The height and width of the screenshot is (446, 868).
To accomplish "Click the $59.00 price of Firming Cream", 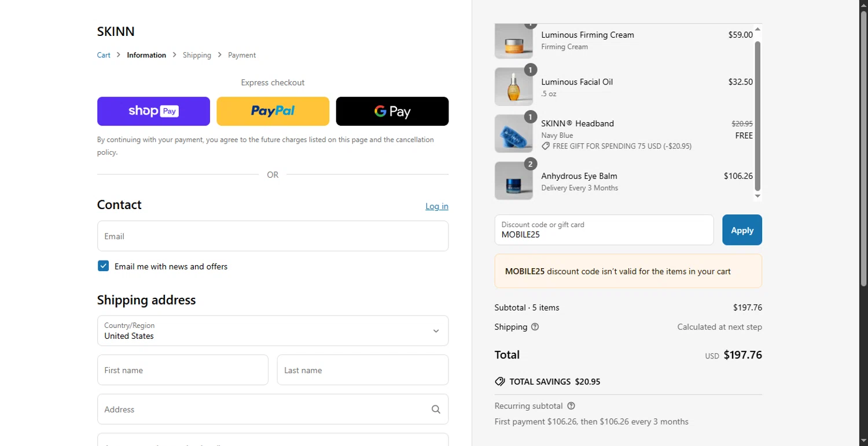I will 741,35.
